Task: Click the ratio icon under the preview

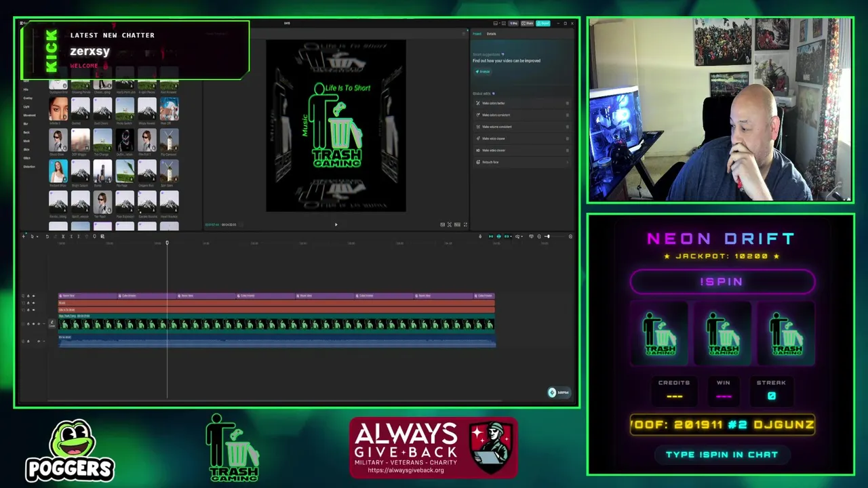Action: tap(457, 224)
